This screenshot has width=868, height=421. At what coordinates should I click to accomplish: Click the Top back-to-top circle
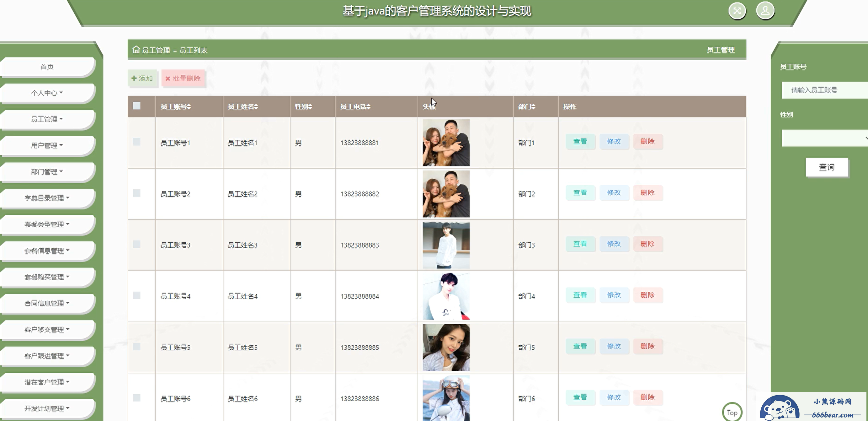click(x=732, y=412)
